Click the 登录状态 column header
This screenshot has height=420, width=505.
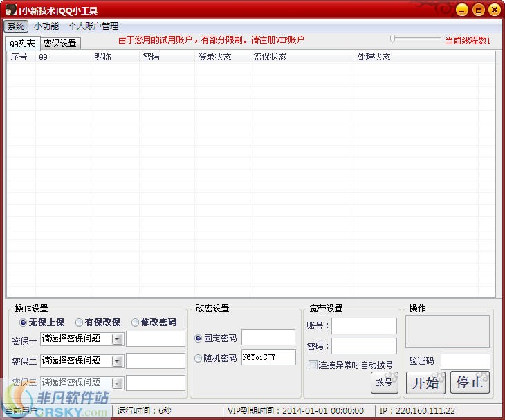(x=222, y=57)
